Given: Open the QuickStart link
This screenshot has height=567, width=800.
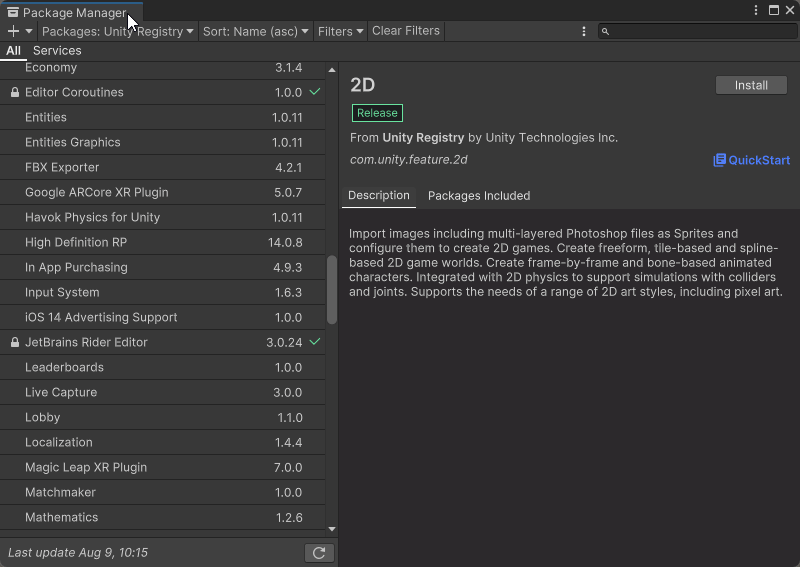Looking at the screenshot, I should (x=752, y=160).
